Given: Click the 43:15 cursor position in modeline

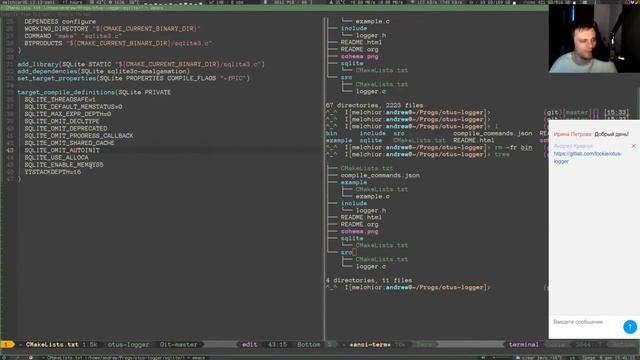Looking at the screenshot, I should [x=277, y=344].
